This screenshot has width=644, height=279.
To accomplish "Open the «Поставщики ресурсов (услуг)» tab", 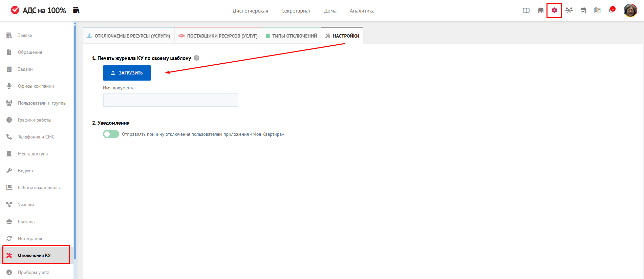I will pos(218,36).
